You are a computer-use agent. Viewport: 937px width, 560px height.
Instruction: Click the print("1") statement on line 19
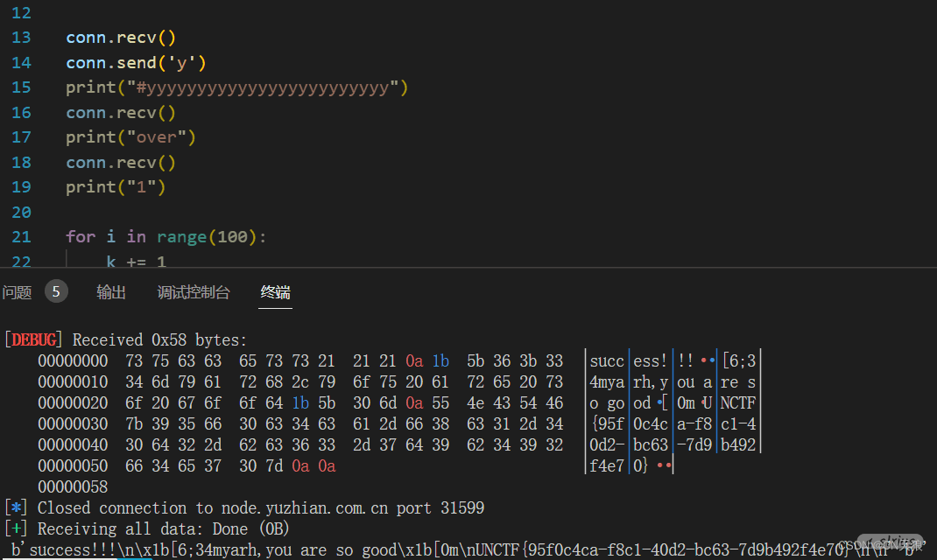116,187
